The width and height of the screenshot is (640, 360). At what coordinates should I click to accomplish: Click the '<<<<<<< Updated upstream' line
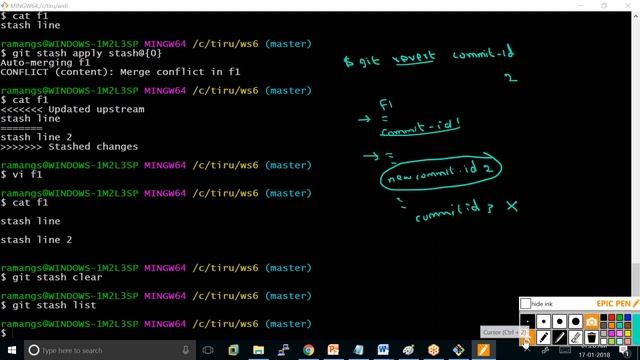73,109
